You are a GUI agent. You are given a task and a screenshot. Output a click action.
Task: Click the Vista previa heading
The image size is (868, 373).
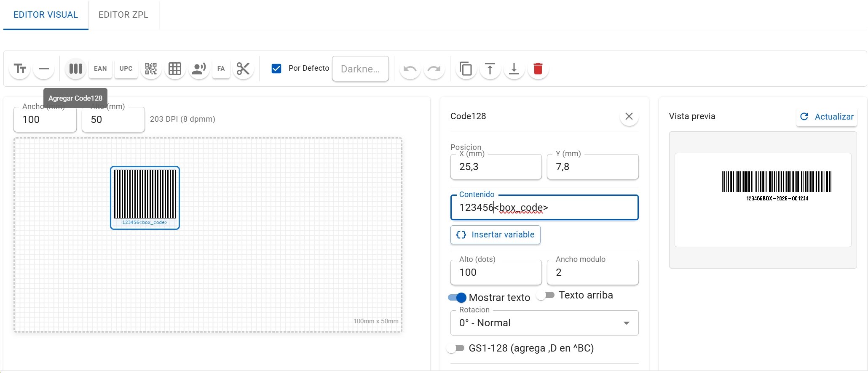(x=692, y=116)
